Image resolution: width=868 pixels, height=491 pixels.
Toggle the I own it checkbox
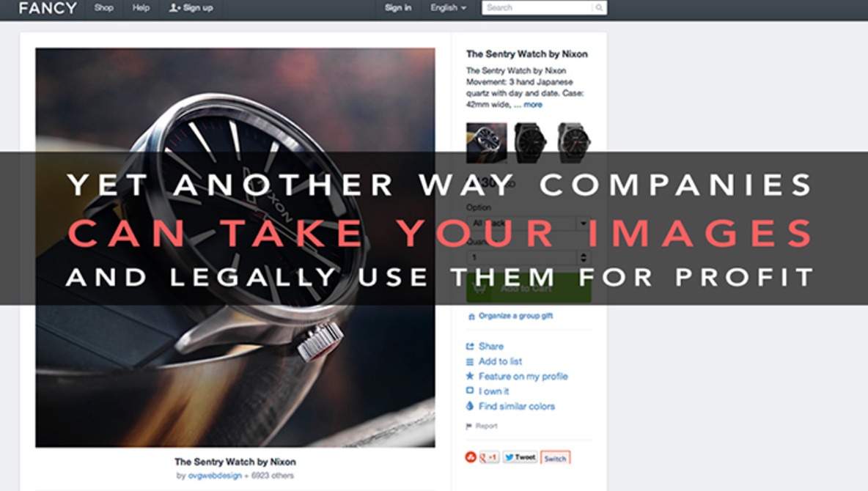point(470,391)
